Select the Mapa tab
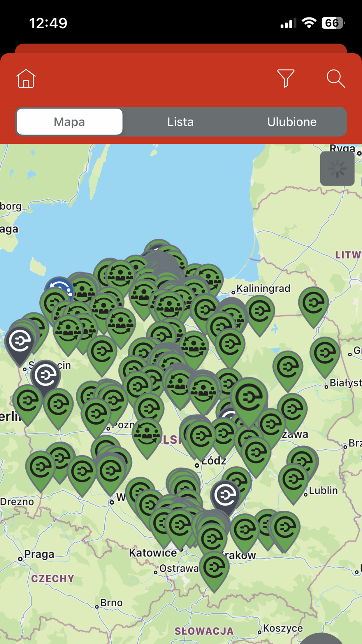362x644 pixels. (69, 122)
